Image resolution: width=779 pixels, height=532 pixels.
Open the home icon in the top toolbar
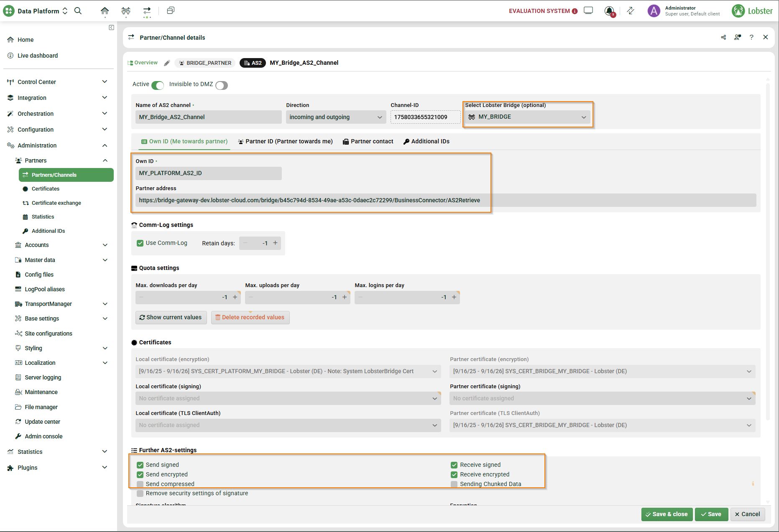tap(105, 11)
